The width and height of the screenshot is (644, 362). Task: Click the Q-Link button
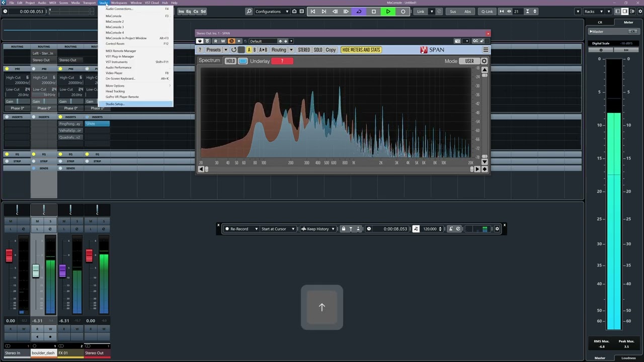pos(487,11)
